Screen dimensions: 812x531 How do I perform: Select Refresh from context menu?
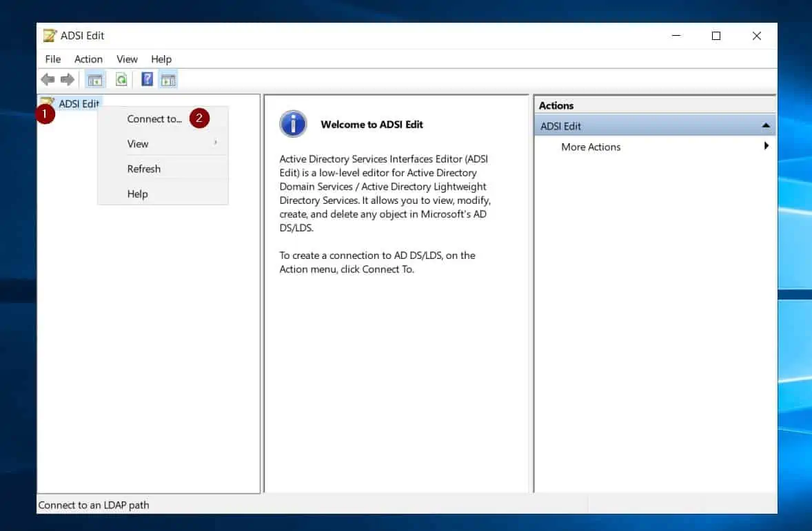click(163, 169)
